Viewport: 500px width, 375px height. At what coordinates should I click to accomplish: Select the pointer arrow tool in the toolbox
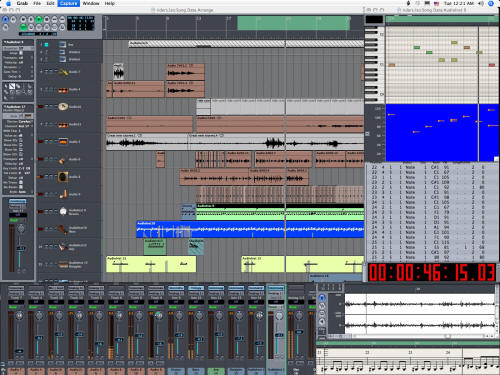(x=6, y=86)
